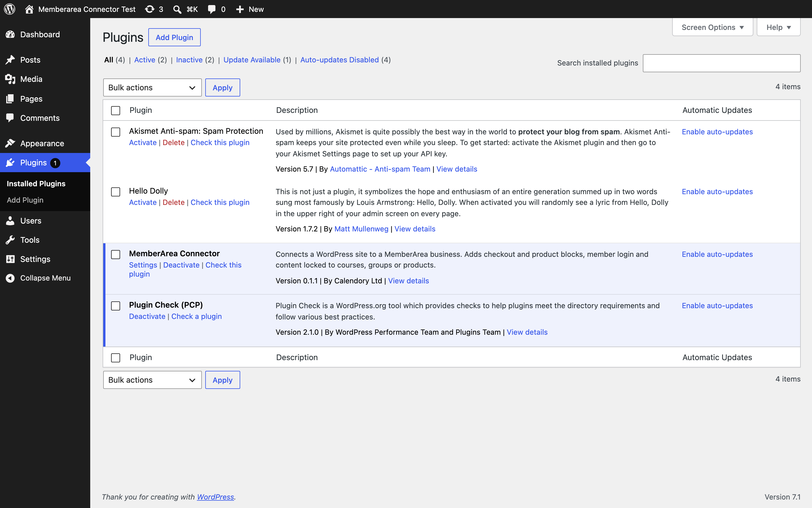The image size is (812, 508).
Task: Click the Add Plugin button near title
Action: [175, 37]
